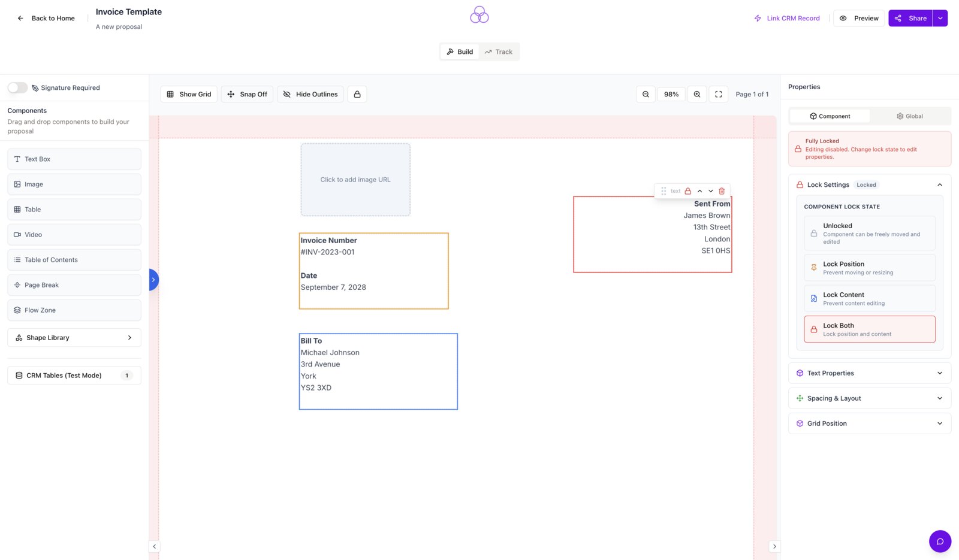Move selected component up one layer
This screenshot has height=560, width=959.
(699, 191)
